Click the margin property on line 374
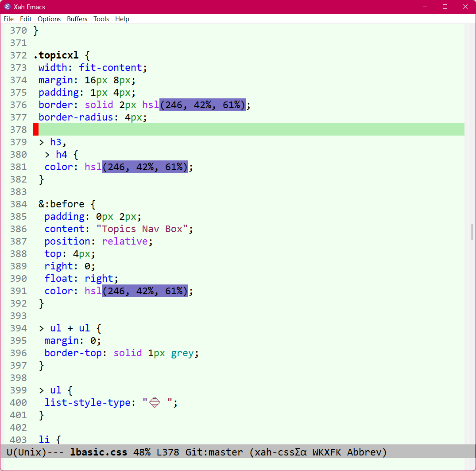 [x=55, y=80]
